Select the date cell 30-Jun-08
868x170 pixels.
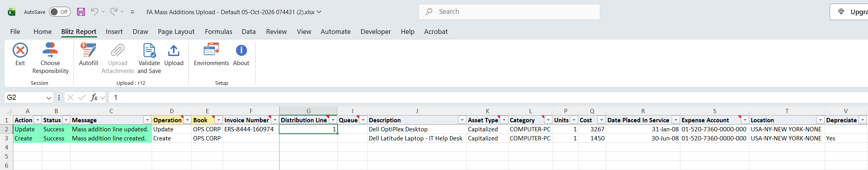coord(643,138)
